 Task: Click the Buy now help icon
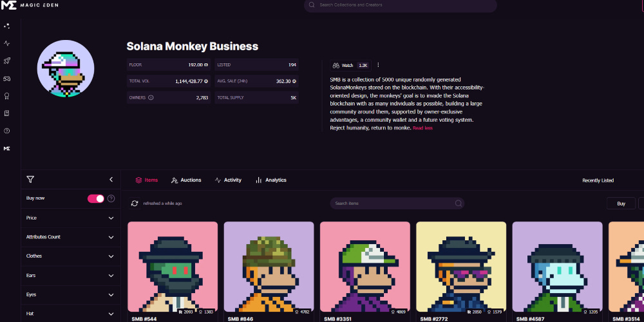pos(111,199)
